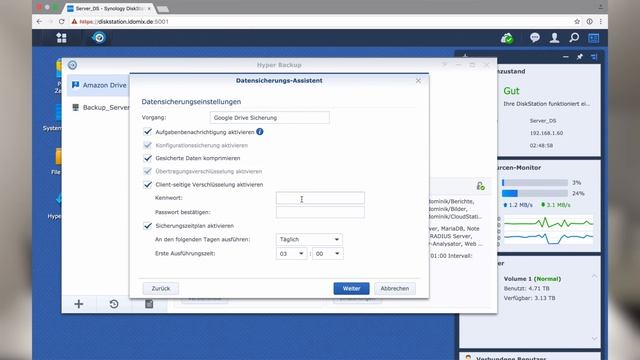Click the network traffic graph
The width and height of the screenshot is (640, 360).
(x=548, y=230)
